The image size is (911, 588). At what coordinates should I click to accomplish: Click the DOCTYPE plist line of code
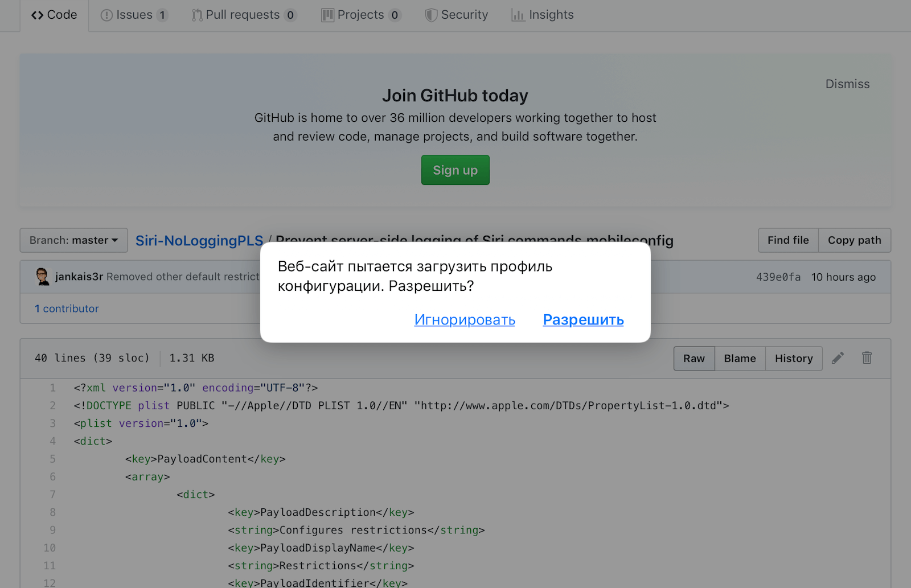click(401, 405)
